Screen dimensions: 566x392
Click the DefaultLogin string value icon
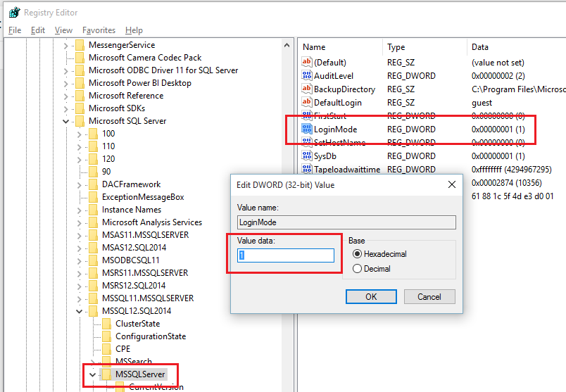tap(306, 102)
